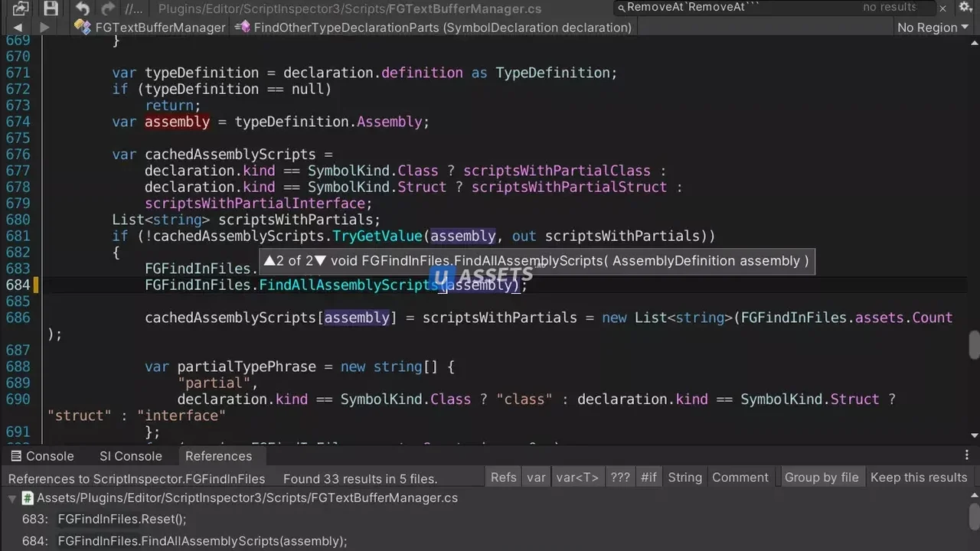
Task: Click cachedAssemblyScripts on line 686
Action: click(x=230, y=318)
